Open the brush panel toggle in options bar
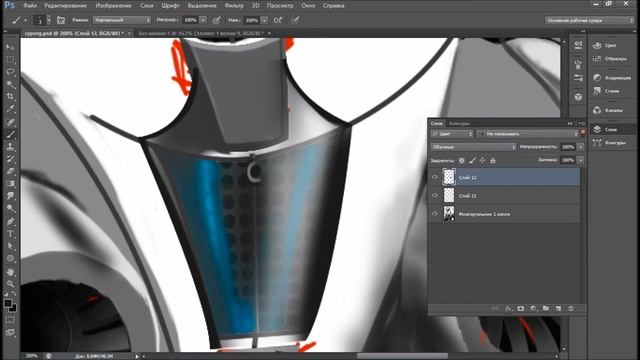Viewport: 640px width, 360px height. tap(61, 20)
